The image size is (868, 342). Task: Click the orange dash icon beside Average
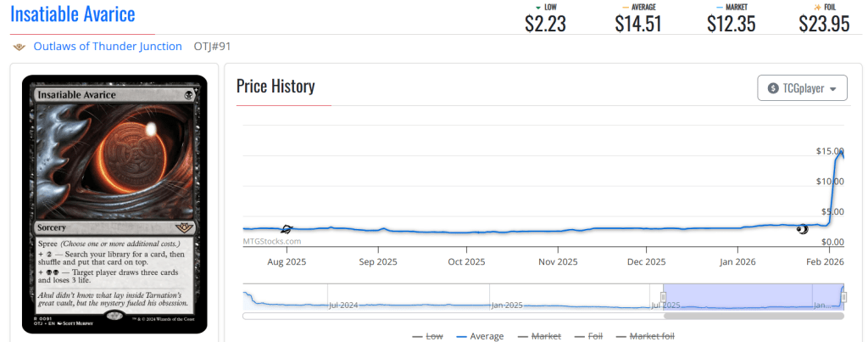coord(626,7)
